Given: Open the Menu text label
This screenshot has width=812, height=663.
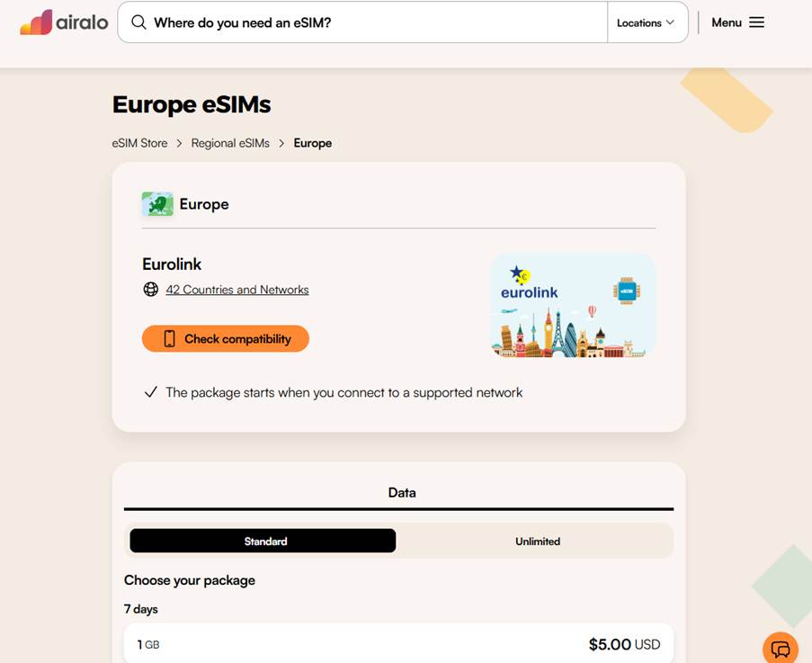Looking at the screenshot, I should click(727, 22).
